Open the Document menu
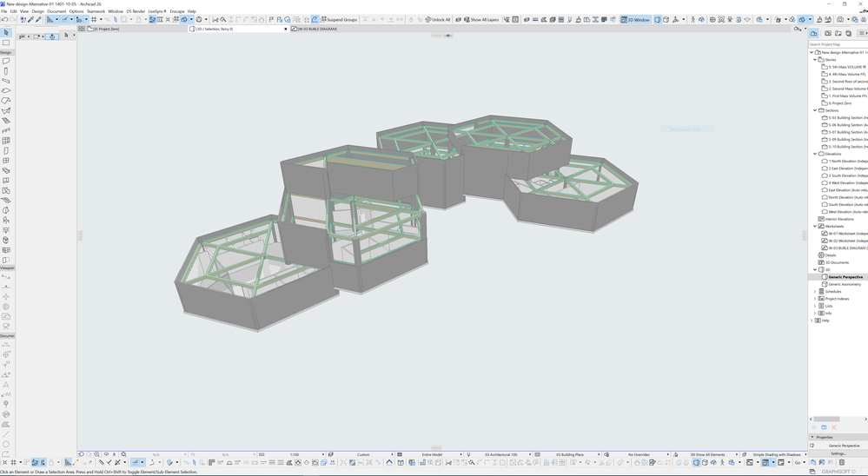The image size is (868, 476). pyautogui.click(x=56, y=11)
